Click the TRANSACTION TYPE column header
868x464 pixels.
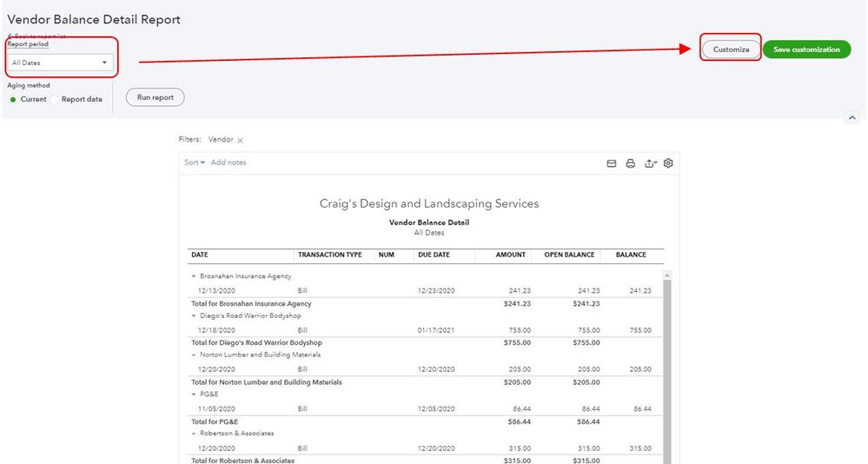[330, 255]
